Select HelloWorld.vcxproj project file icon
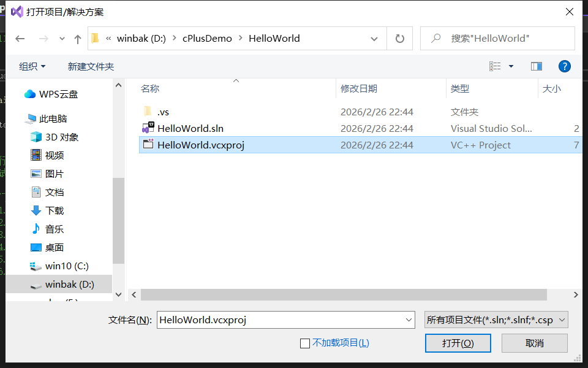 (148, 144)
